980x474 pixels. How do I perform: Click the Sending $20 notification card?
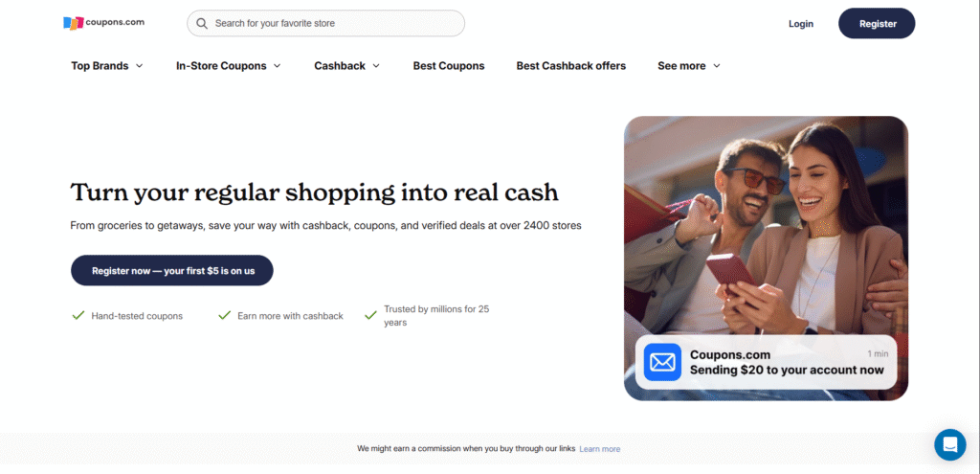pyautogui.click(x=767, y=362)
